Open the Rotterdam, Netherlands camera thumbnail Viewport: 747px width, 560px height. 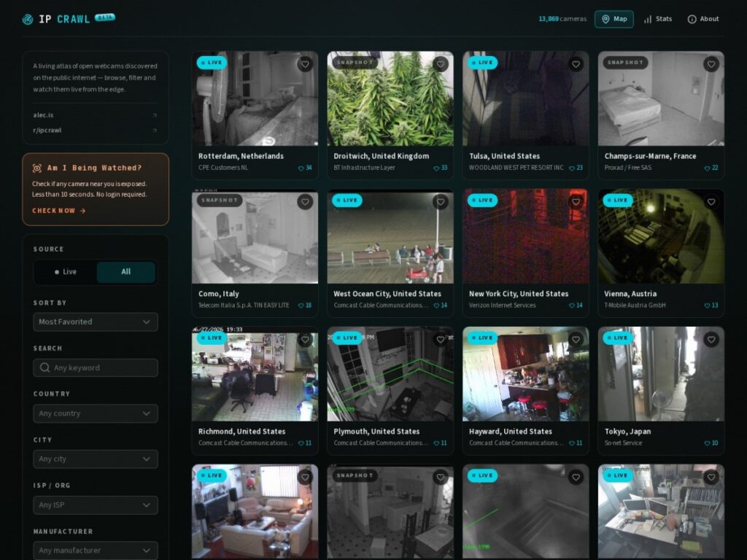tap(255, 98)
